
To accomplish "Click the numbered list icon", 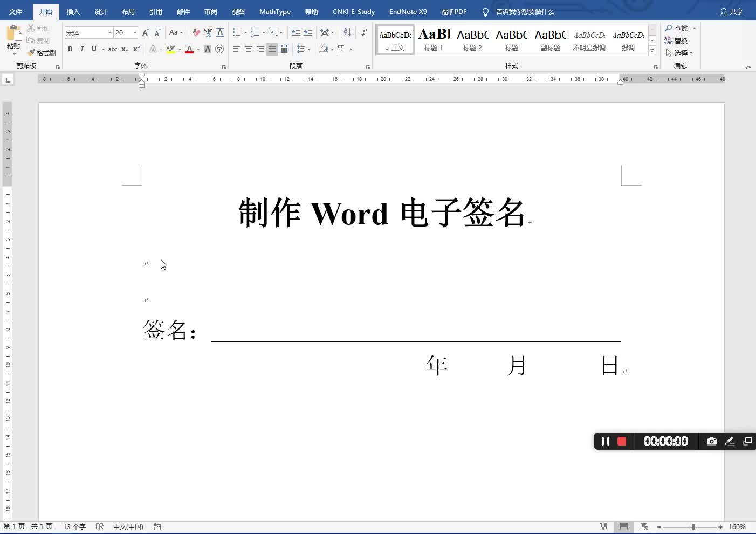I will 255,32.
